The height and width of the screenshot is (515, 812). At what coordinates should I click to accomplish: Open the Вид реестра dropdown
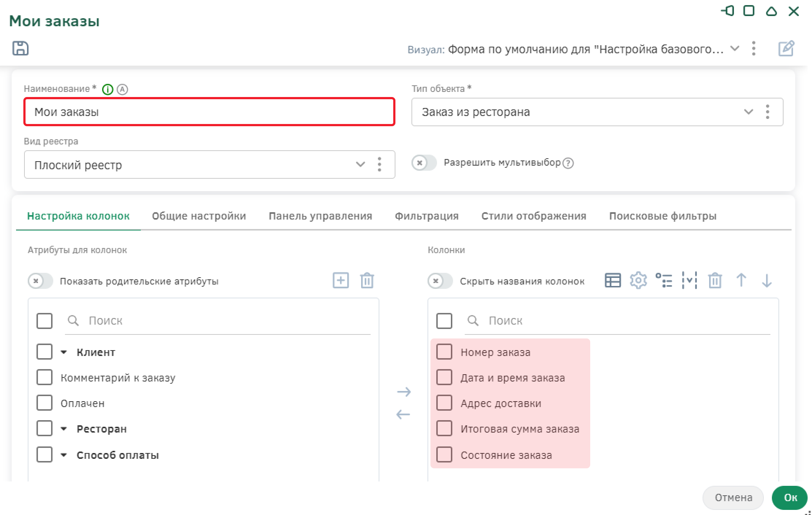coord(360,164)
